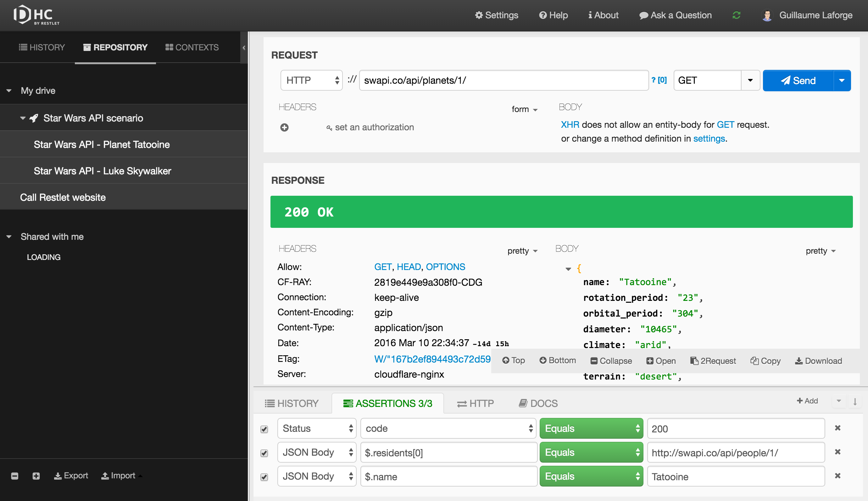Image resolution: width=868 pixels, height=501 pixels.
Task: Click the green sync refresh icon
Action: tap(736, 15)
